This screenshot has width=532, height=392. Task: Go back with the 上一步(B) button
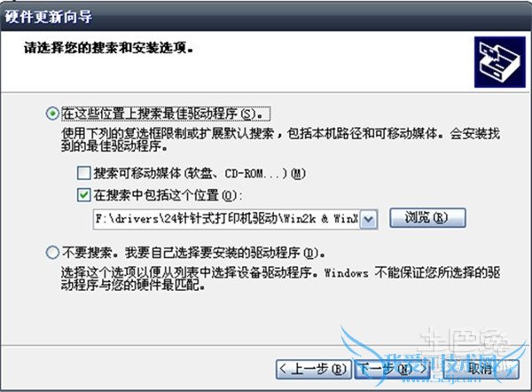coord(312,369)
